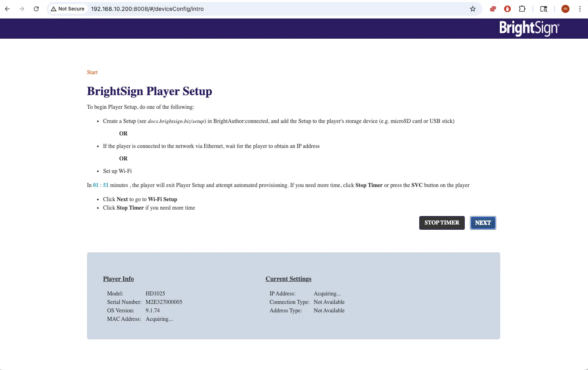The width and height of the screenshot is (588, 370).
Task: Click the Connection Type: label
Action: pos(290,302)
